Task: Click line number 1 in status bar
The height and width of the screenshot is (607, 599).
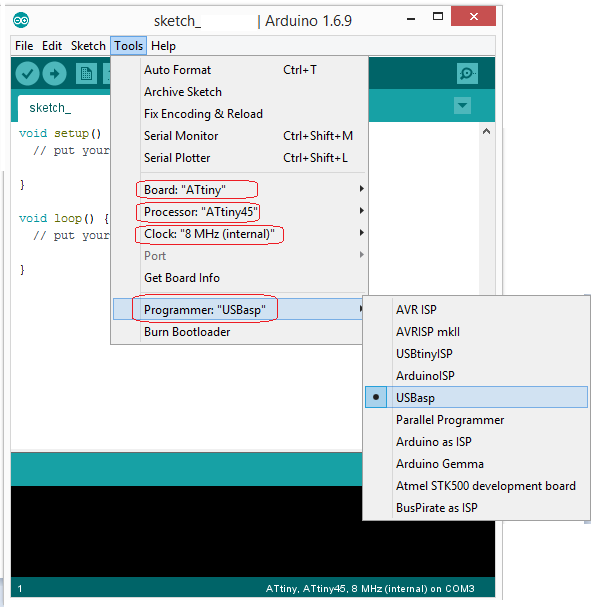Action: (20, 589)
